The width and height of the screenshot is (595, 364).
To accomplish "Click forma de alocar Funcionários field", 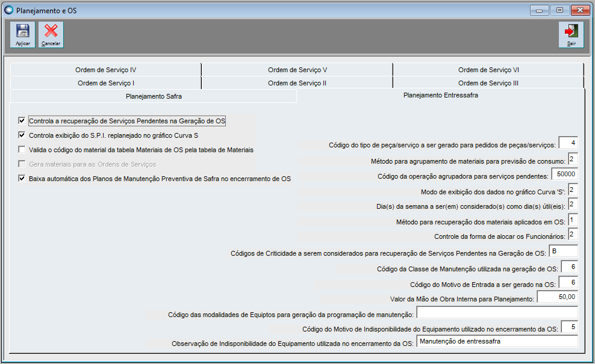I will coord(573,234).
